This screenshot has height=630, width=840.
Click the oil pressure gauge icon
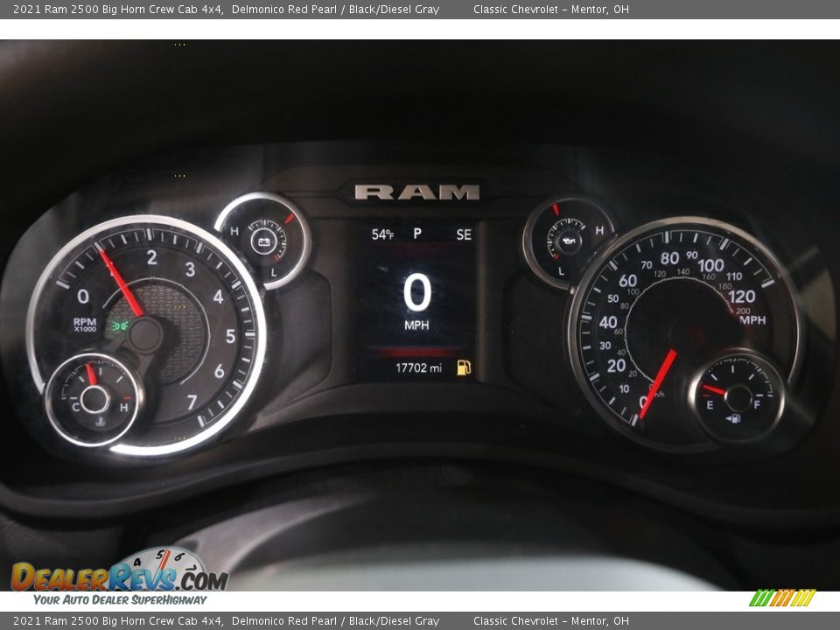(x=569, y=241)
